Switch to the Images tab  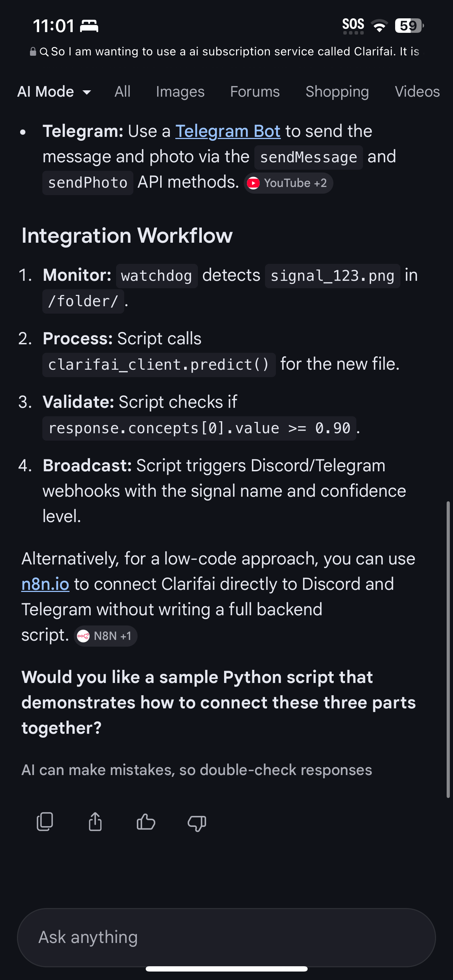click(x=180, y=92)
